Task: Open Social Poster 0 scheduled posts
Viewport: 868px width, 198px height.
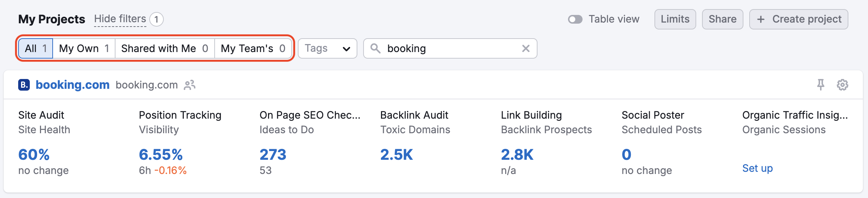Action: click(626, 155)
